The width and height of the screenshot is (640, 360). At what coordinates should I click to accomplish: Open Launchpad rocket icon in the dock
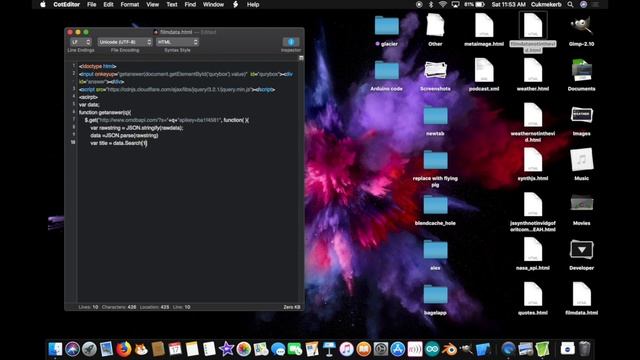point(89,349)
